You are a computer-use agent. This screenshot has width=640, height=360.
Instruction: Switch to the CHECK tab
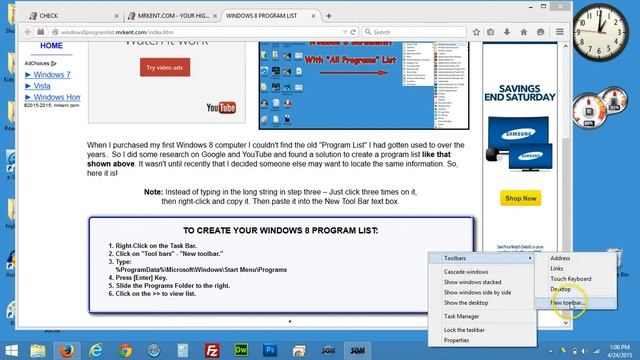(73, 16)
